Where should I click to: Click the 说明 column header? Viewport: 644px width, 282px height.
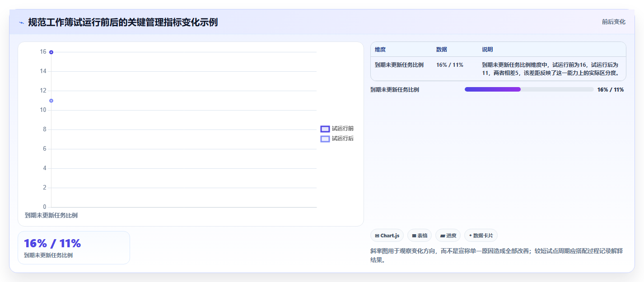[487, 50]
